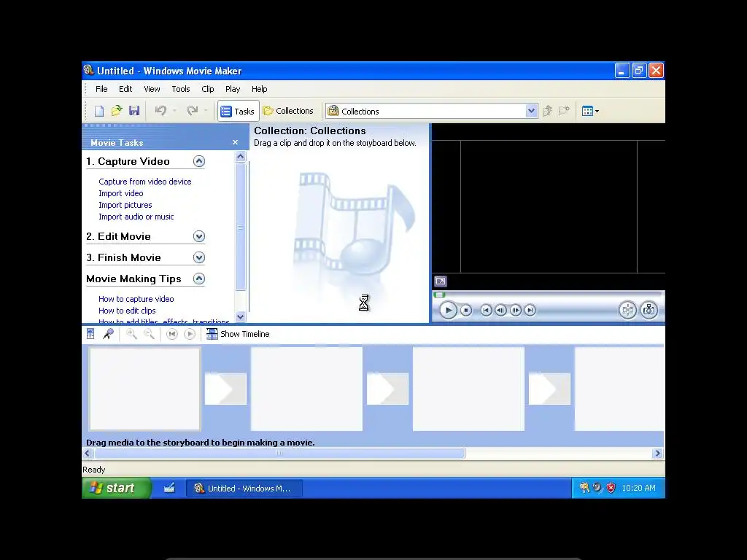Click Import audio or music link

[x=136, y=217]
